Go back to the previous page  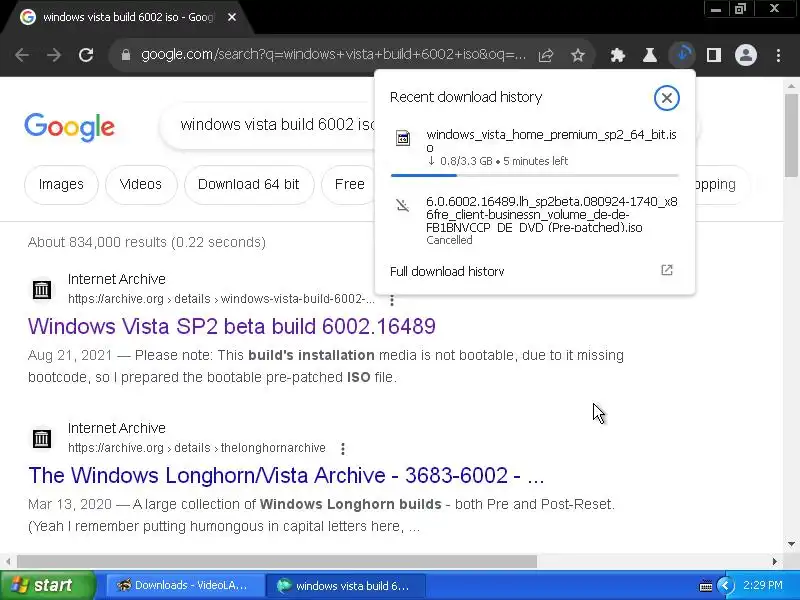(22, 55)
